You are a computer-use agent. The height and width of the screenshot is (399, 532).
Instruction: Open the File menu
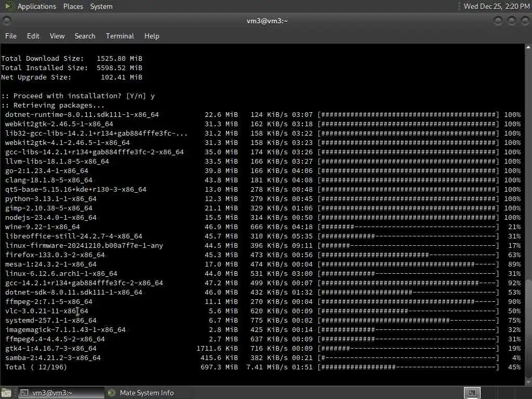coord(11,36)
